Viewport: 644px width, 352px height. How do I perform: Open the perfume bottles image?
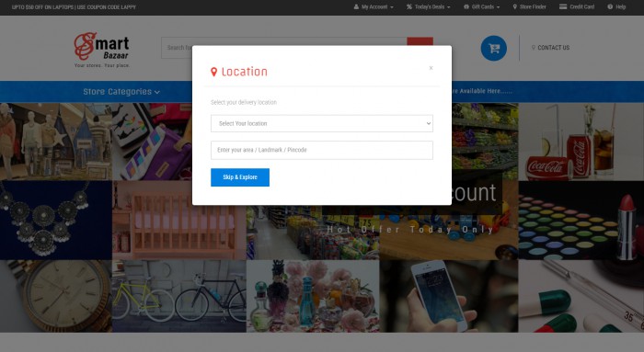pyautogui.click(x=313, y=296)
